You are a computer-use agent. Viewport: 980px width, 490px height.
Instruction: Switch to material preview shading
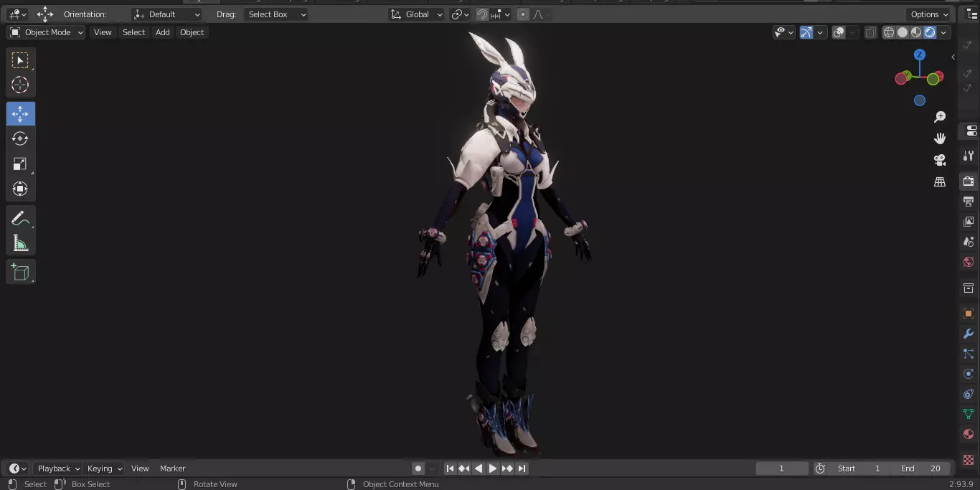pos(916,32)
